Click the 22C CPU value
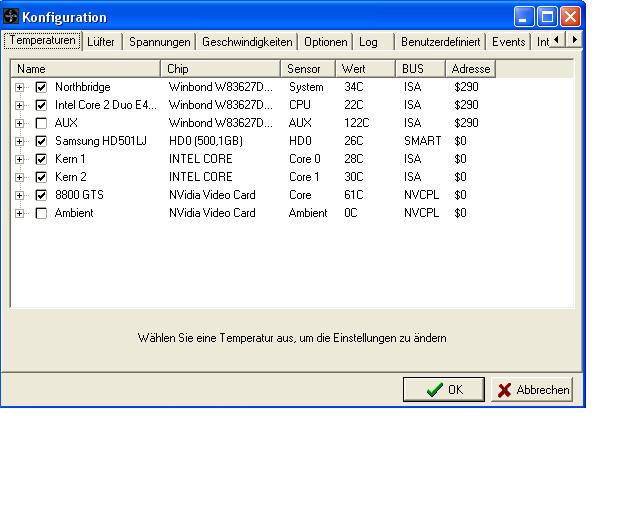This screenshot has height=512, width=640. point(353,105)
